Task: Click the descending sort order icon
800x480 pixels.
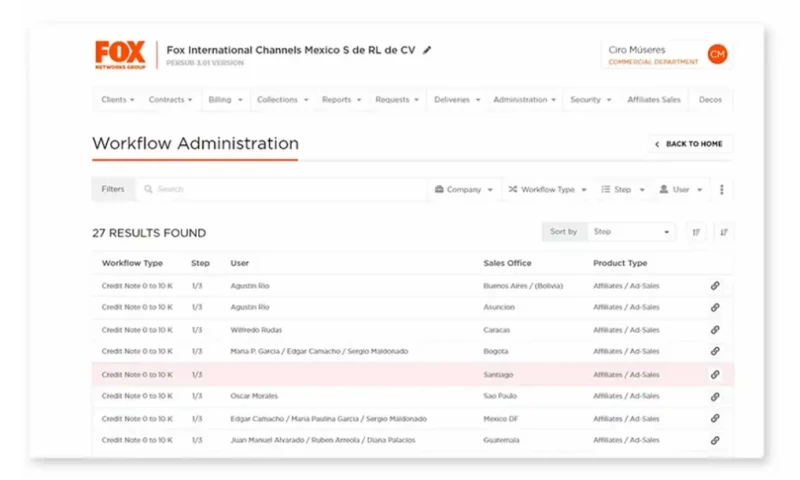Action: coord(724,232)
